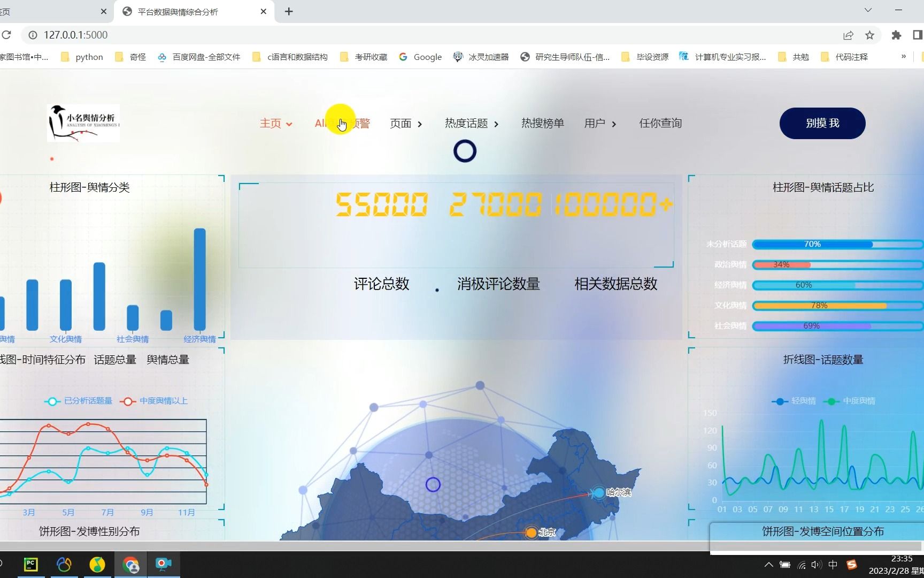924x578 pixels.
Task: Click the 哈尔滨 marker on the map
Action: click(x=599, y=492)
